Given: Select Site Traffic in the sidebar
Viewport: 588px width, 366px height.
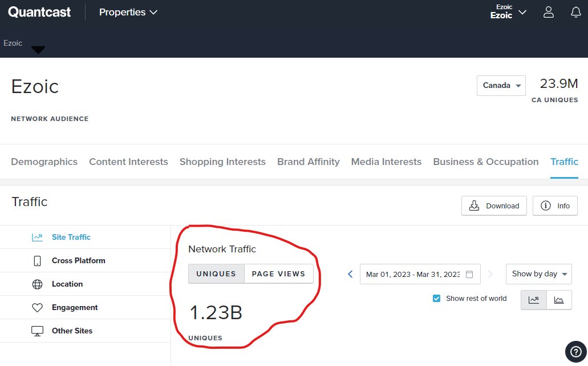Looking at the screenshot, I should click(85, 237).
